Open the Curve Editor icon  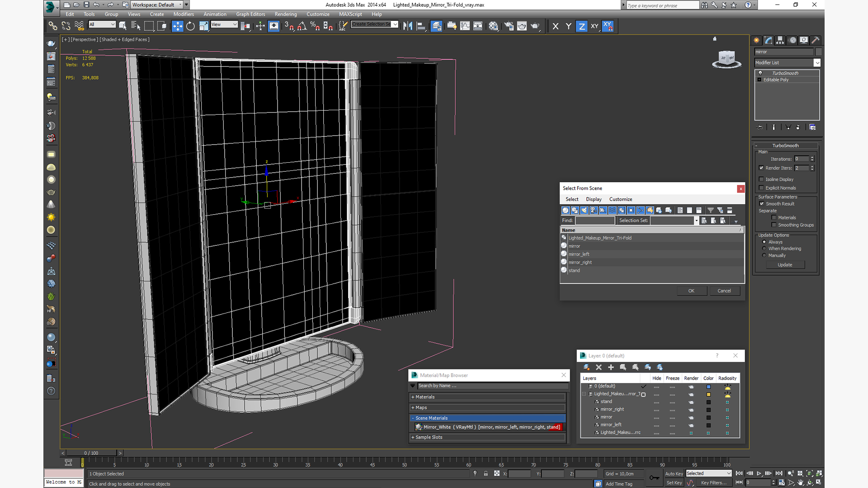(x=465, y=26)
